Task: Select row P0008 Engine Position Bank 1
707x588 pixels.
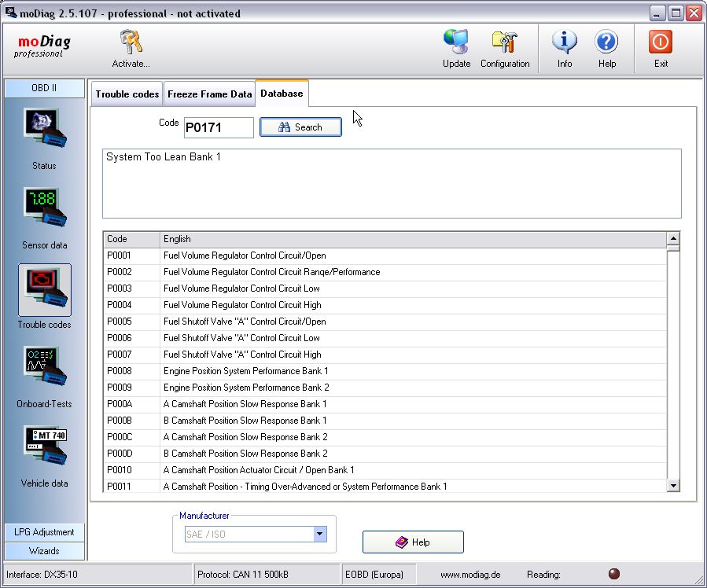Action: 385,371
